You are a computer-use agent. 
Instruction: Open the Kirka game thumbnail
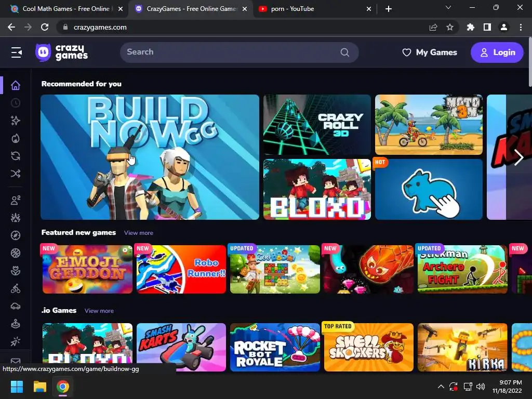click(462, 347)
